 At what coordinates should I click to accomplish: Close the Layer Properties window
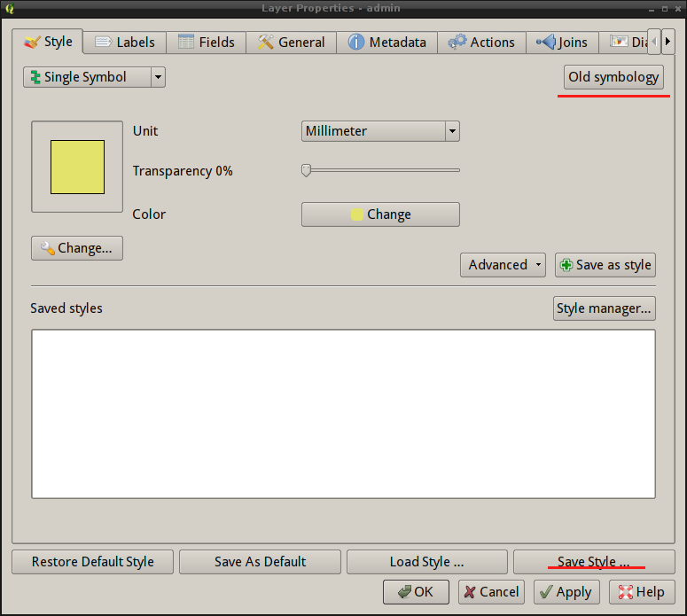click(x=678, y=9)
